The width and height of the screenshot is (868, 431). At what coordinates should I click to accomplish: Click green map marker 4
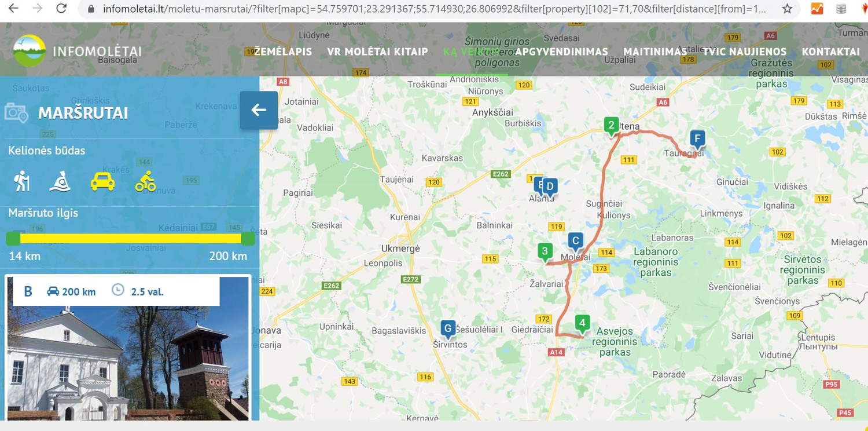(582, 323)
